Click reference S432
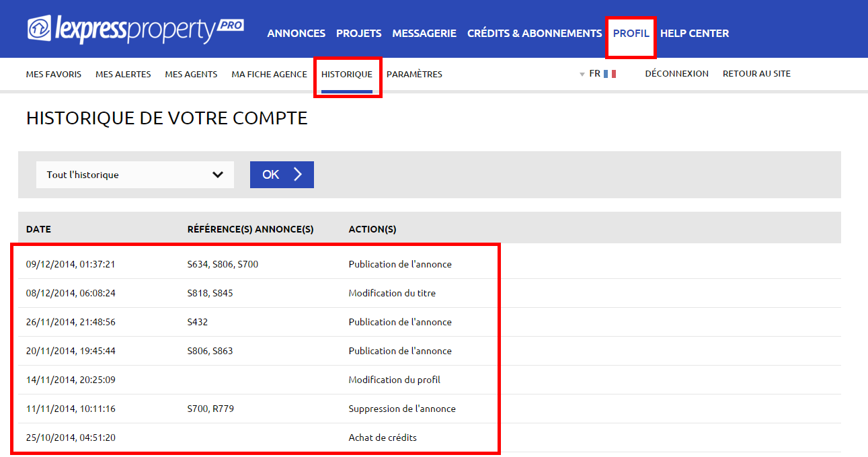Screen dimensions: 868x457 click(198, 322)
